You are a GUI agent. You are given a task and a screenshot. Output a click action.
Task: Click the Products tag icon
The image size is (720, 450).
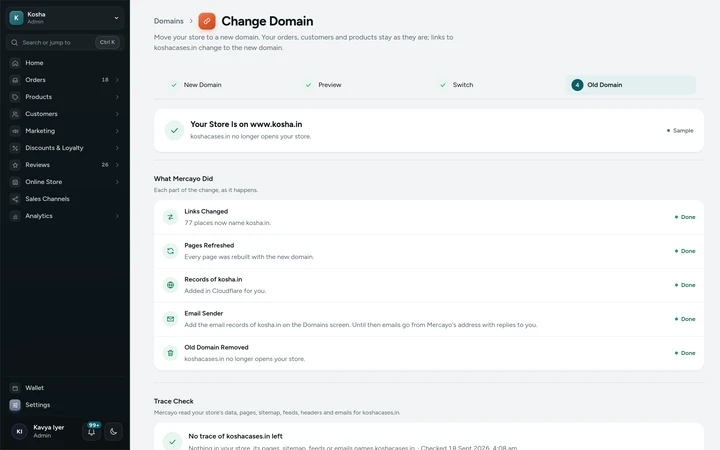pos(15,97)
